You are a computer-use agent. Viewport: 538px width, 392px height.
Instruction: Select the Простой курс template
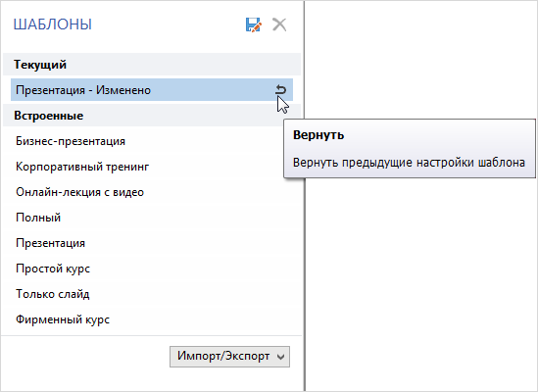coord(53,269)
